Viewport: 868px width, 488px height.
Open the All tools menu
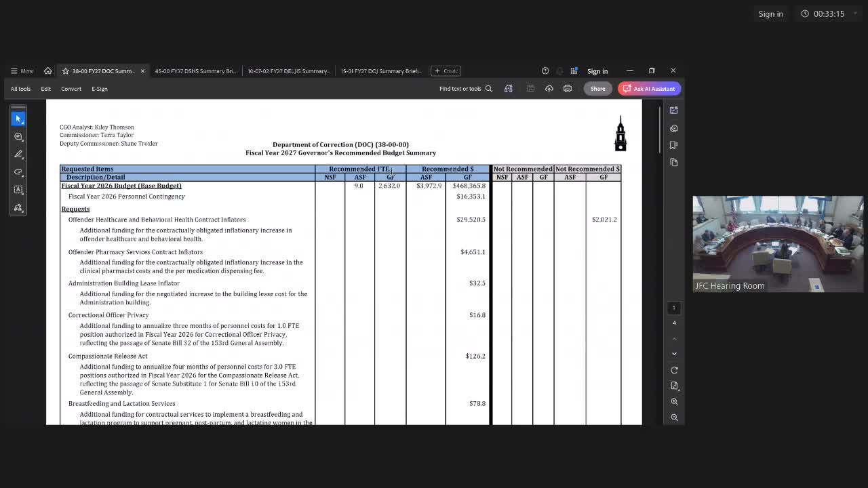pos(20,89)
